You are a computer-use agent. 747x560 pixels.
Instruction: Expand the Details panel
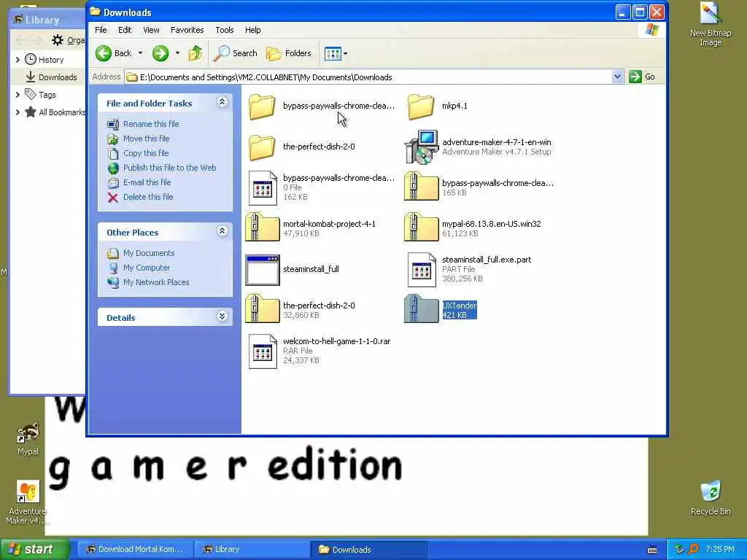click(x=222, y=316)
